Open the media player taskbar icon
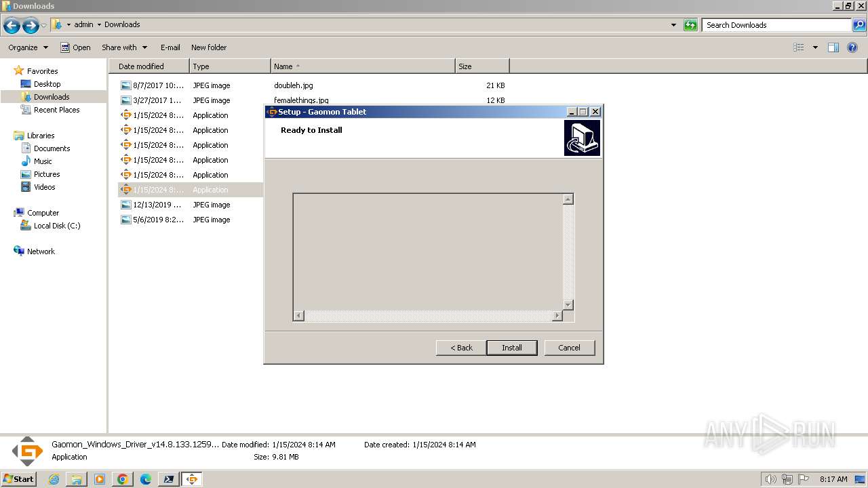The height and width of the screenshot is (488, 868). pos(100,479)
